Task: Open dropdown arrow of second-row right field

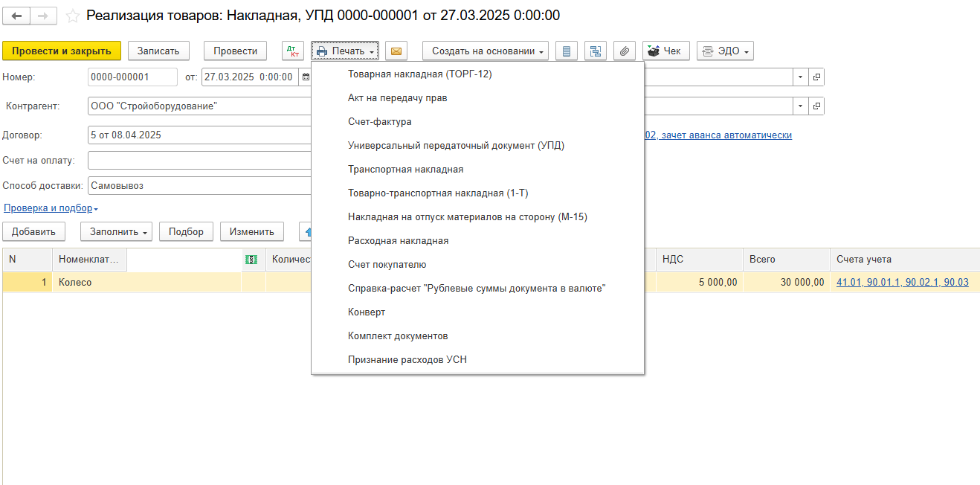Action: (801, 106)
